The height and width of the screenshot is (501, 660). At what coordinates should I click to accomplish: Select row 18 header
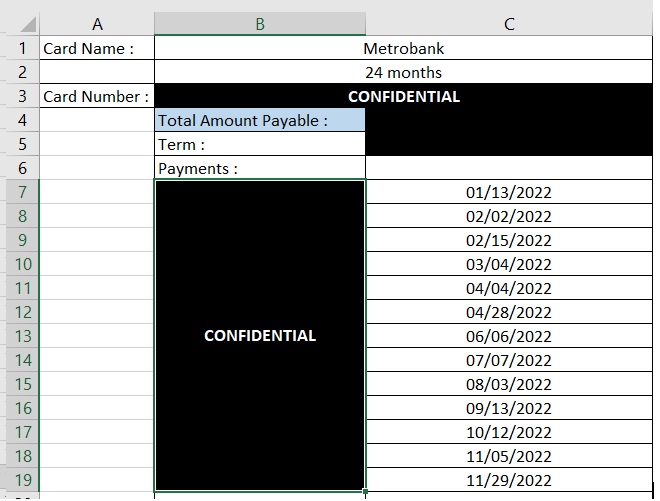click(x=22, y=456)
